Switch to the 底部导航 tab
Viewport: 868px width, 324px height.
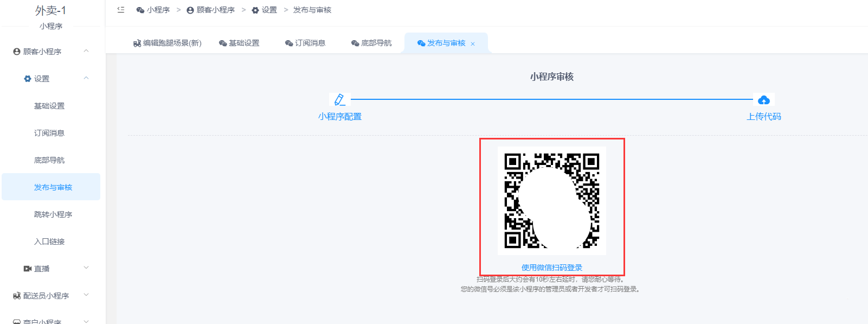pyautogui.click(x=371, y=43)
